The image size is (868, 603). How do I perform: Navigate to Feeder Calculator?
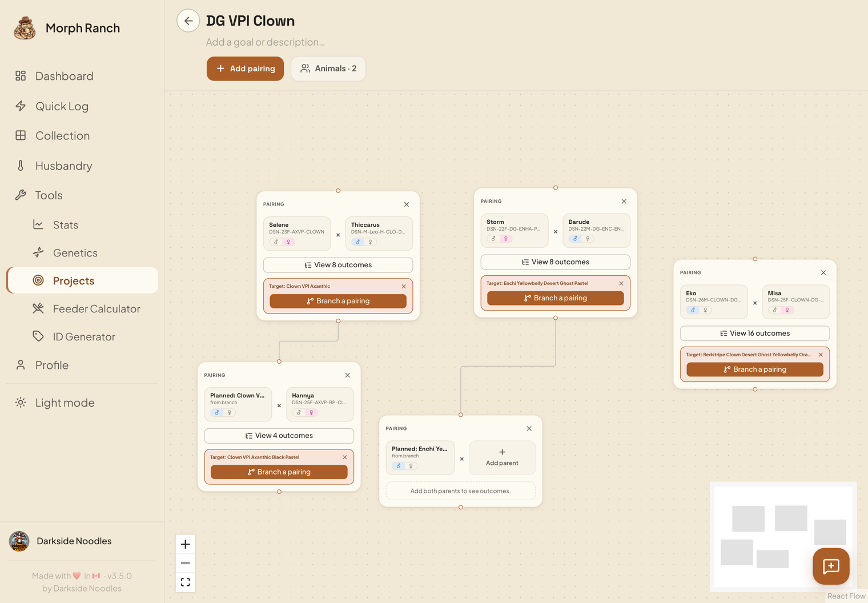pyautogui.click(x=82, y=309)
